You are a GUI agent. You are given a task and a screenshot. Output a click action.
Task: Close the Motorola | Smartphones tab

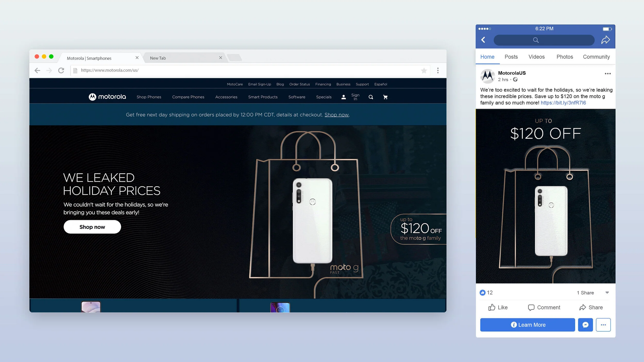click(137, 58)
